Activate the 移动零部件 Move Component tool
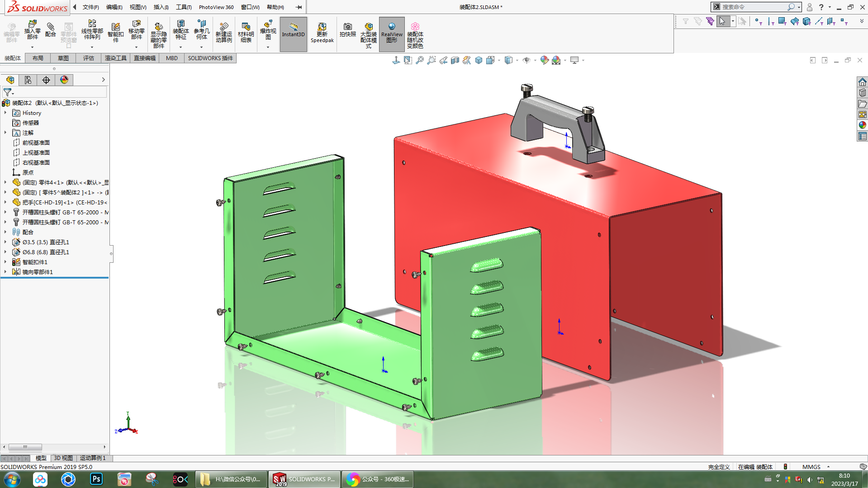Image resolution: width=868 pixels, height=488 pixels. point(136,30)
